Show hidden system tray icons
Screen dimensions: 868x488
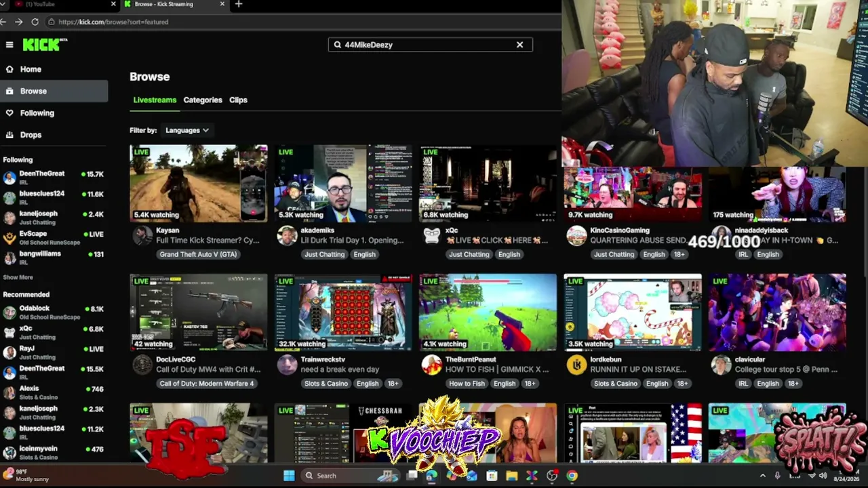762,476
